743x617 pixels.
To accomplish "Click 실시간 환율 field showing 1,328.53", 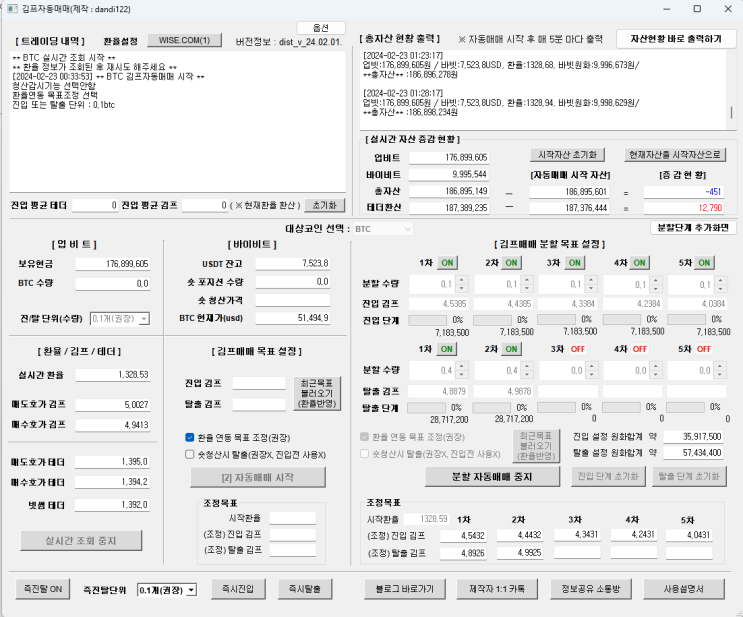I will [113, 375].
